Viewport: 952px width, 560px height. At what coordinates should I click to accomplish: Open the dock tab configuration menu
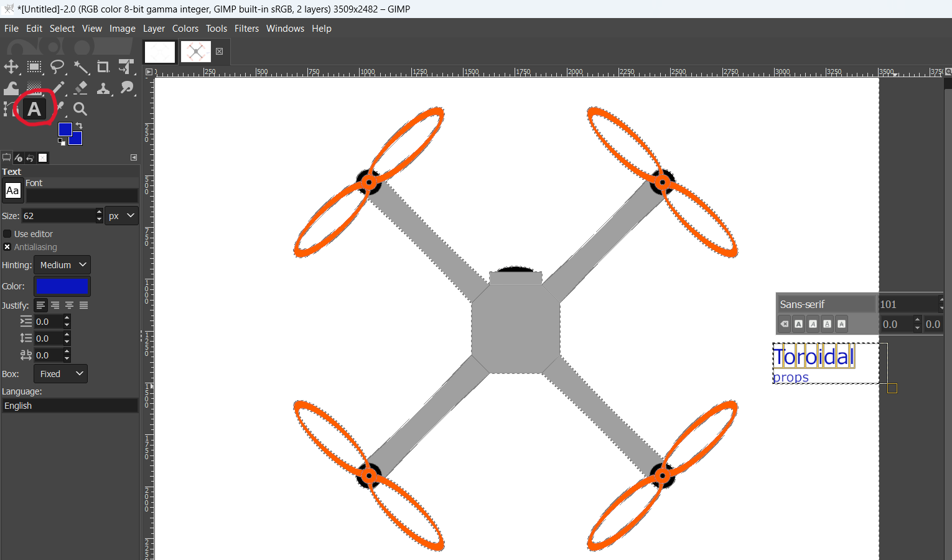[133, 157]
